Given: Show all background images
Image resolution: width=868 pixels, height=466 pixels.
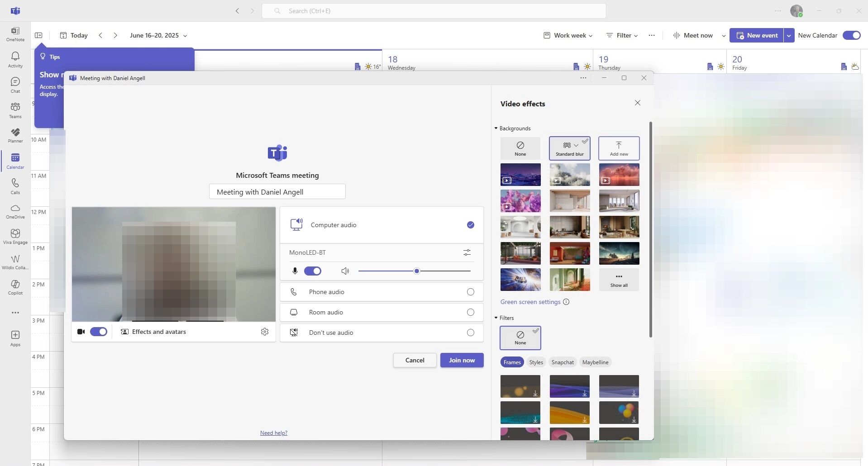Looking at the screenshot, I should 619,280.
